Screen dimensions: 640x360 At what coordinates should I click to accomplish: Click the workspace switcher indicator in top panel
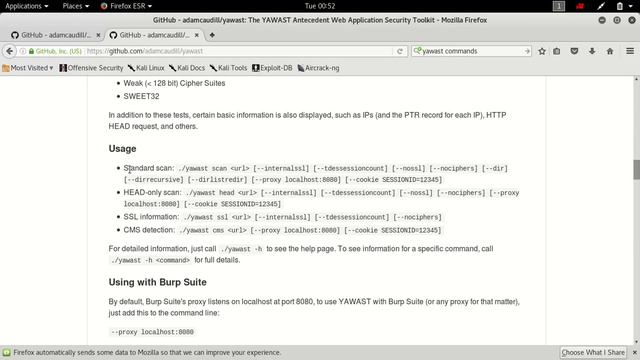pyautogui.click(x=559, y=6)
